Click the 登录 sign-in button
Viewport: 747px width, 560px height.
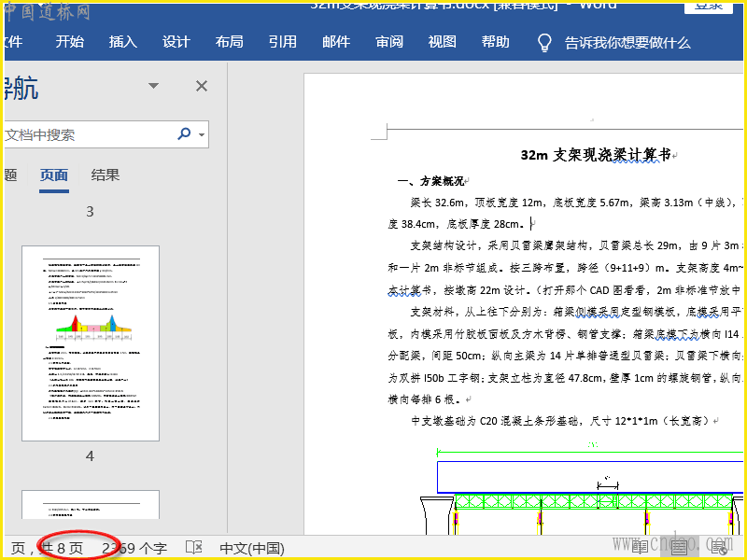(x=709, y=5)
